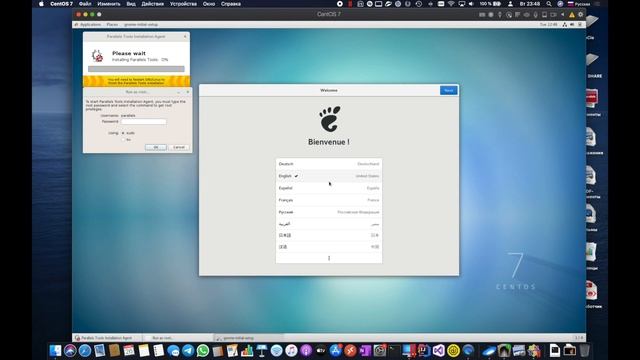Click the keyboard icon in VM titlebar
The height and width of the screenshot is (360, 640).
tap(482, 15)
